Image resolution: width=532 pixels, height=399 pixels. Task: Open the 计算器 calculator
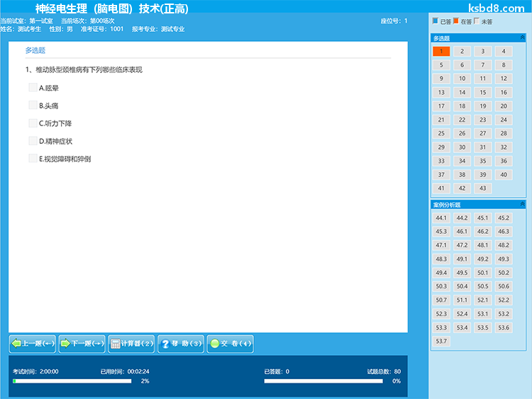(x=131, y=344)
